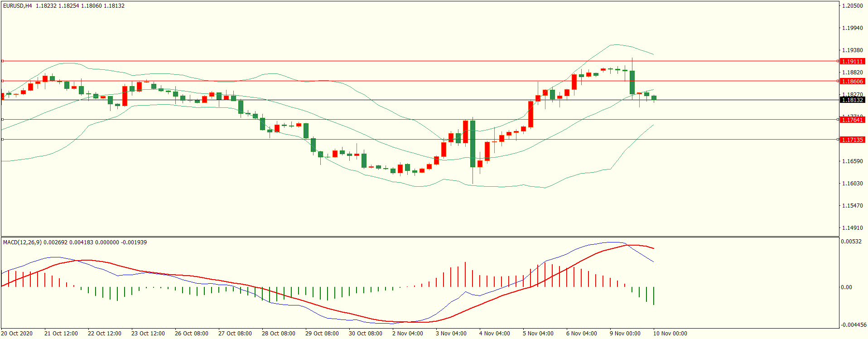
Task: Click the 0.00532 MACD scale value
Action: (851, 242)
